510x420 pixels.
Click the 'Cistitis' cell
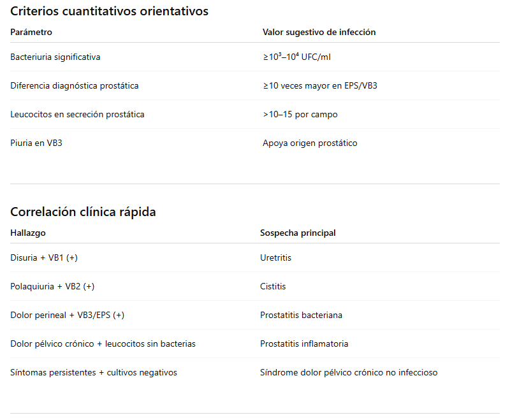273,286
